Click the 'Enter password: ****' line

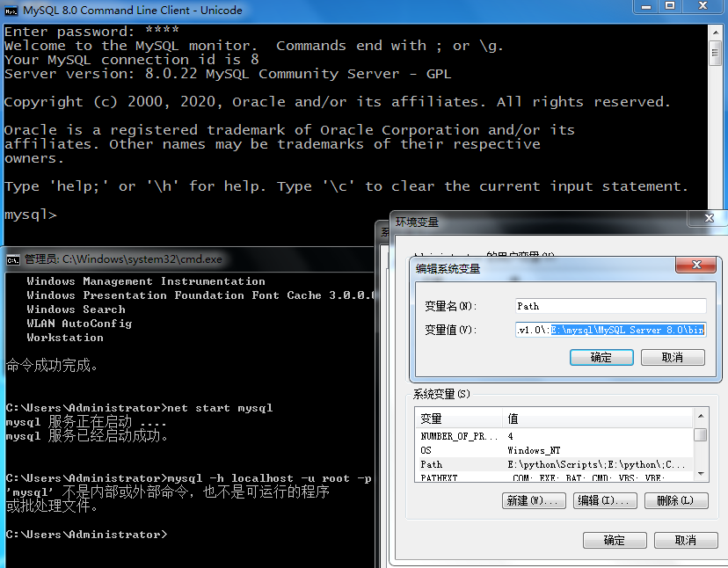91,32
